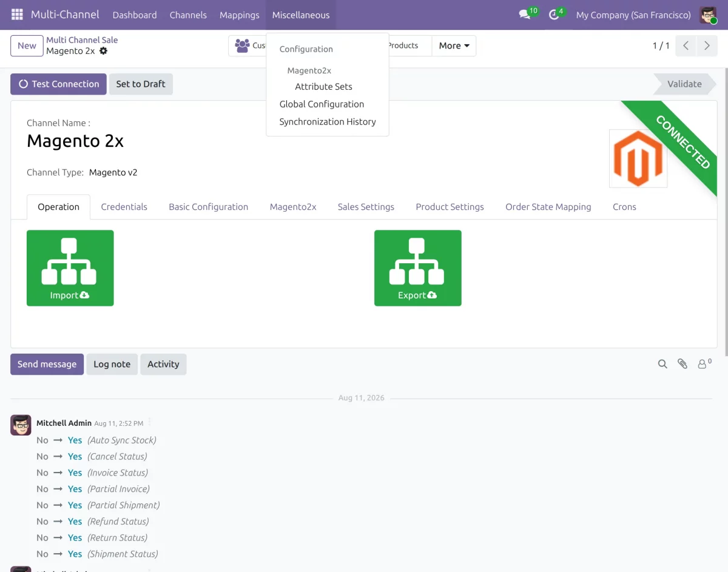Click the Mitchell Admin author name
Screen dimensions: 728x572
64,423
